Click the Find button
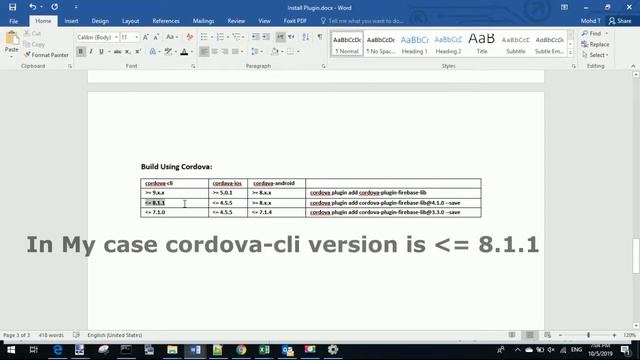 coord(595,33)
